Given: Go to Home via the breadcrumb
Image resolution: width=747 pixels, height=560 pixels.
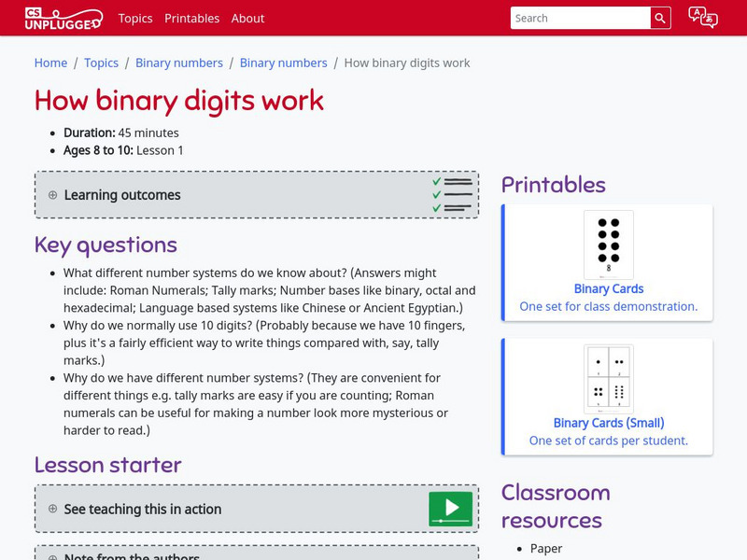Looking at the screenshot, I should click(50, 63).
